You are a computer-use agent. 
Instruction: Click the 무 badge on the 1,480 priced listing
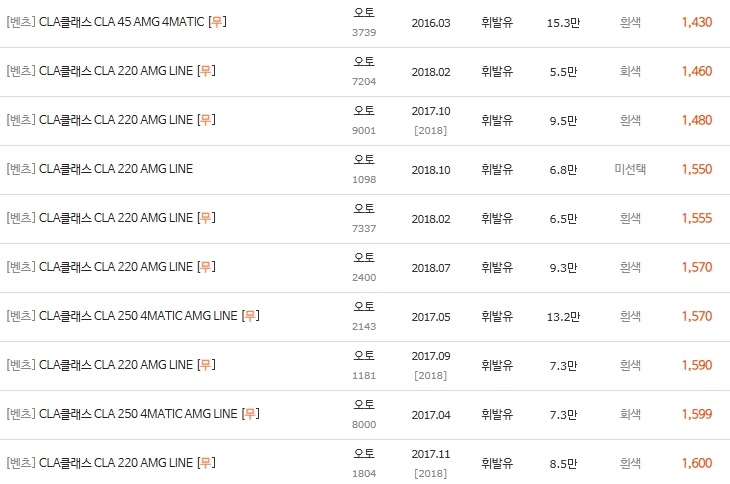coord(206,120)
